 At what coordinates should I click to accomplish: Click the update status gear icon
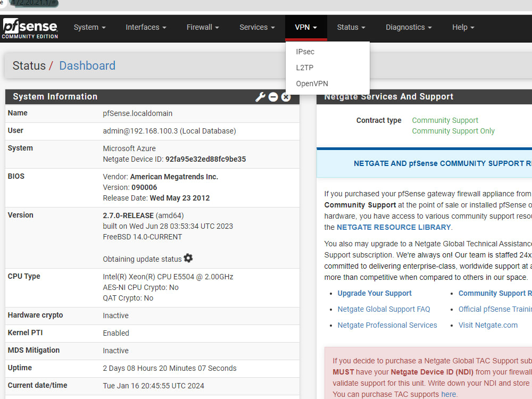point(188,259)
